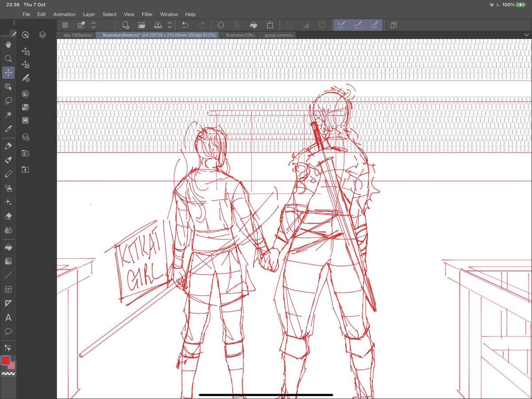The image size is (532, 399).
Task: Open the Timeline film strip palette icon
Action: 25,120
